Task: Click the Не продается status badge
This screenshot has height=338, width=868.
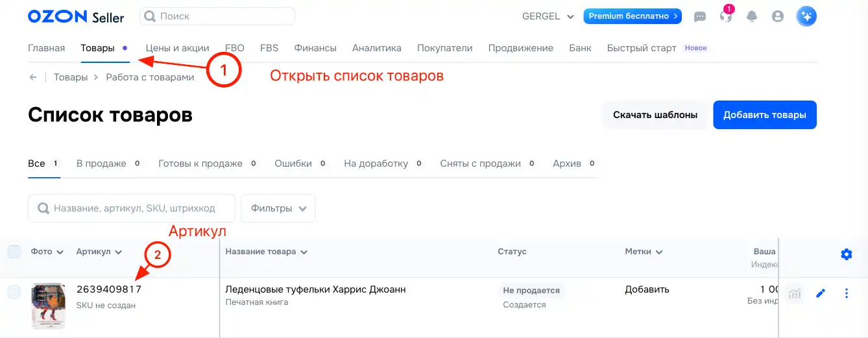Action: click(531, 290)
